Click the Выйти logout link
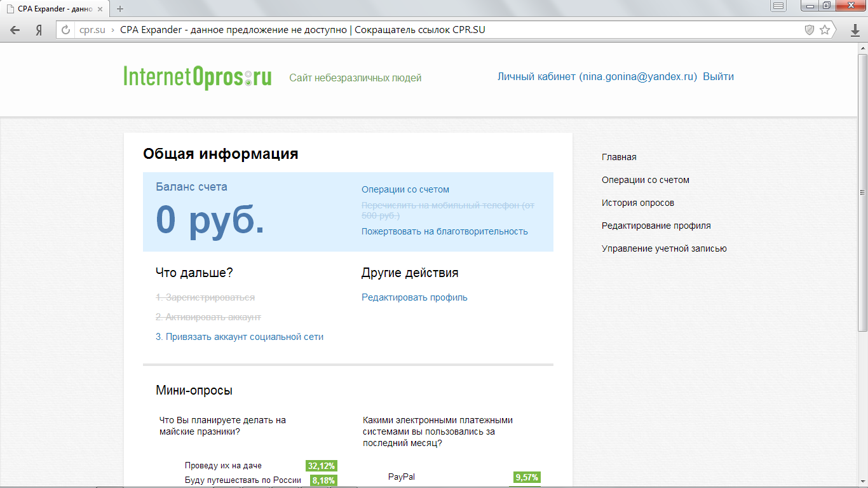 pyautogui.click(x=718, y=76)
